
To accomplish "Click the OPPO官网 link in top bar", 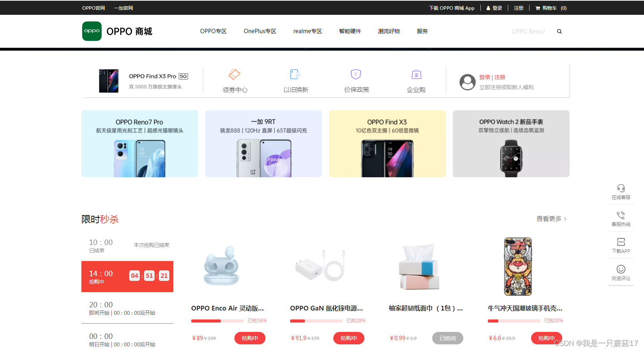I will pos(93,8).
